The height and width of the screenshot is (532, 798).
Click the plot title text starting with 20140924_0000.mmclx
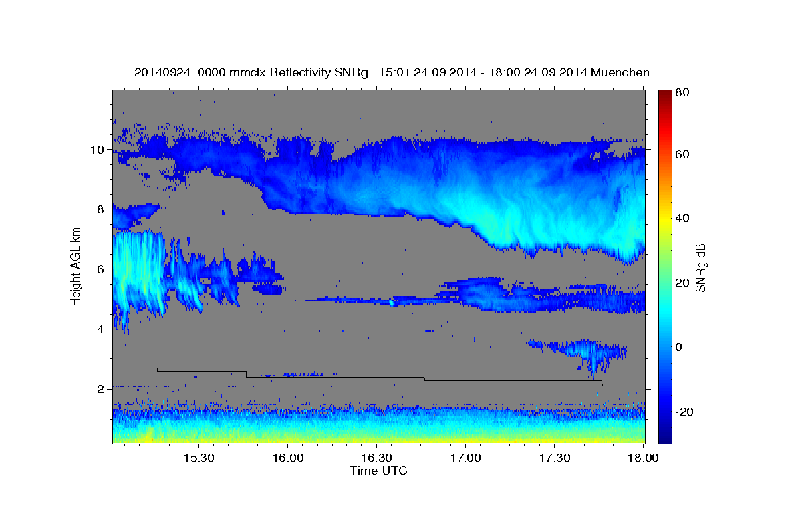click(x=392, y=72)
